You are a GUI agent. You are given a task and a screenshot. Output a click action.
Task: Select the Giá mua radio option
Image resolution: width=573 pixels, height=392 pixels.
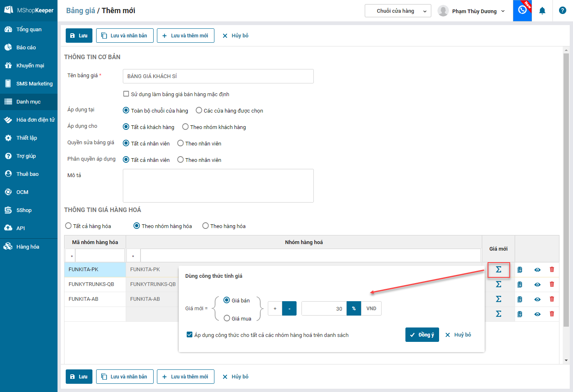(x=227, y=318)
